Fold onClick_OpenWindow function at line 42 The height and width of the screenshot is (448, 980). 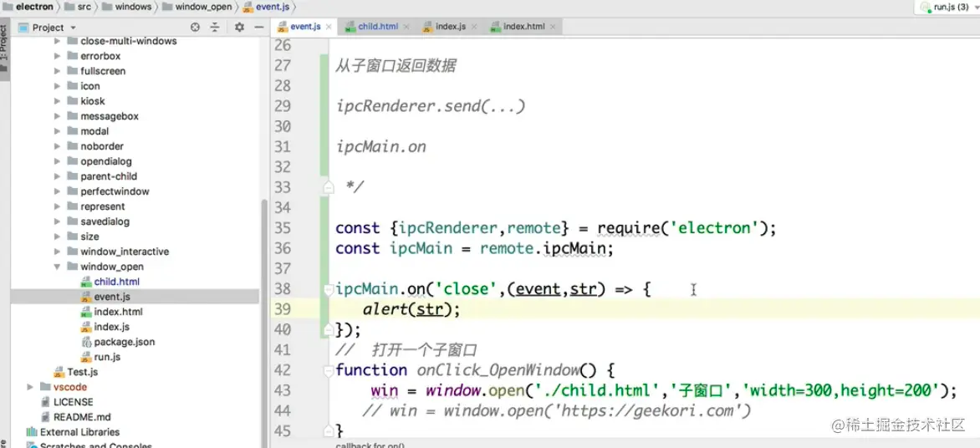coord(328,370)
